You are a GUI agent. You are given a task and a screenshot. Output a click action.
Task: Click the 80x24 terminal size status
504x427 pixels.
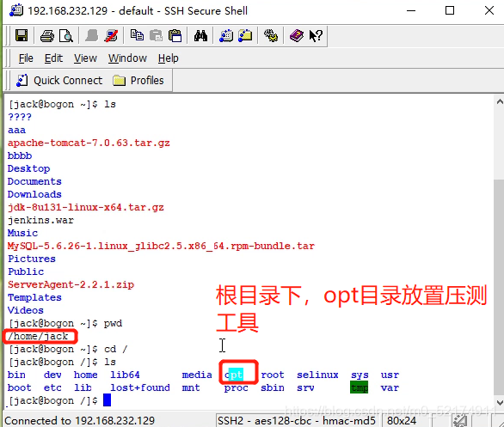coord(402,421)
